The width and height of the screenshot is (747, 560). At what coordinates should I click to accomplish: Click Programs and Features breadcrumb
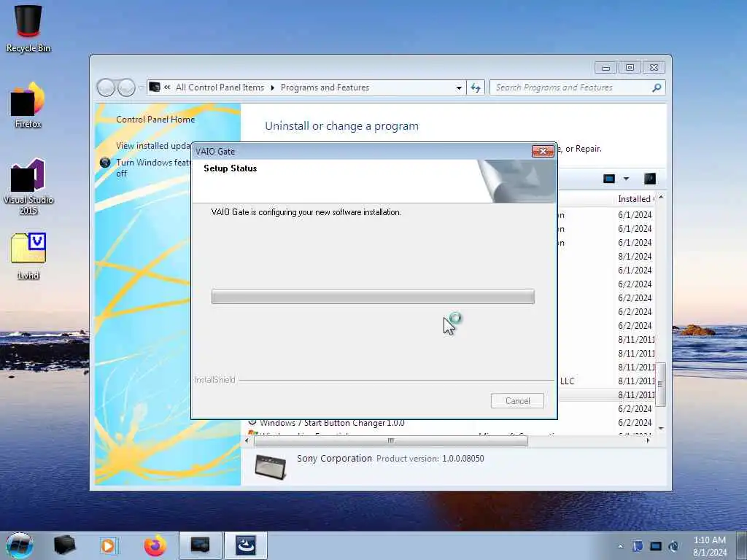(x=325, y=87)
